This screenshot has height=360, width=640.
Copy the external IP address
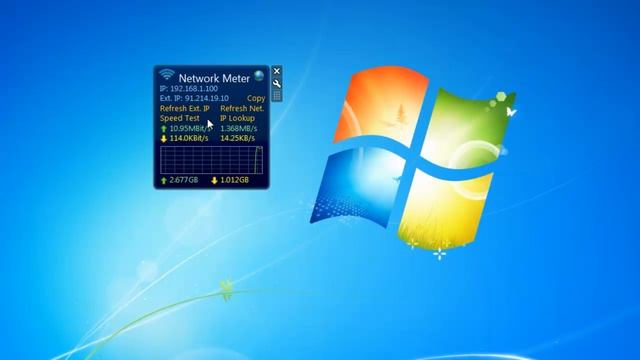(256, 98)
